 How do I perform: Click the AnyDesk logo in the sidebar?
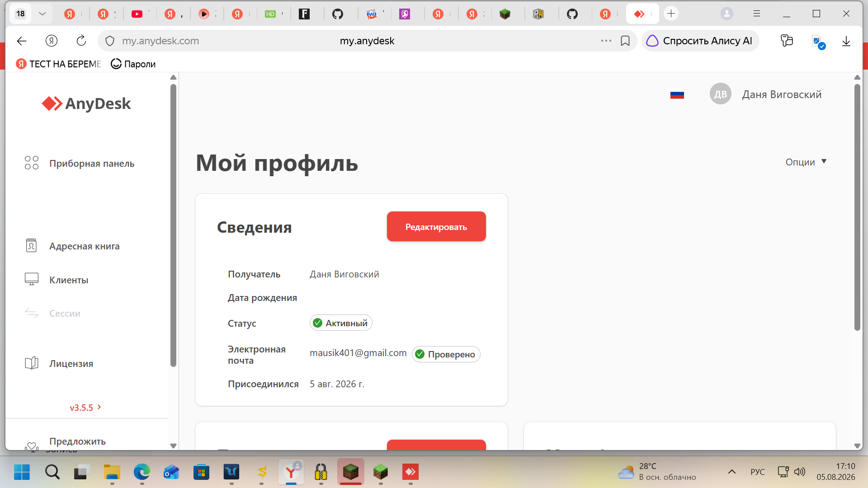(x=86, y=103)
